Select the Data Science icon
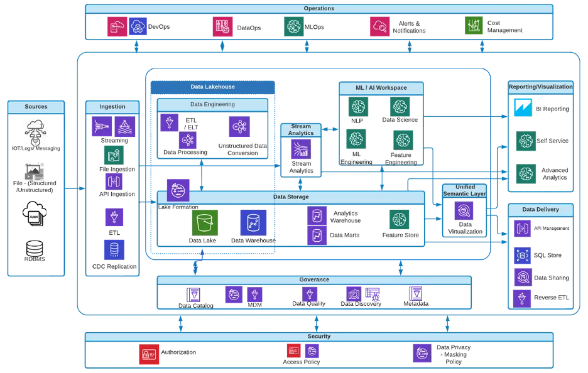This screenshot has width=588, height=373. [400, 107]
